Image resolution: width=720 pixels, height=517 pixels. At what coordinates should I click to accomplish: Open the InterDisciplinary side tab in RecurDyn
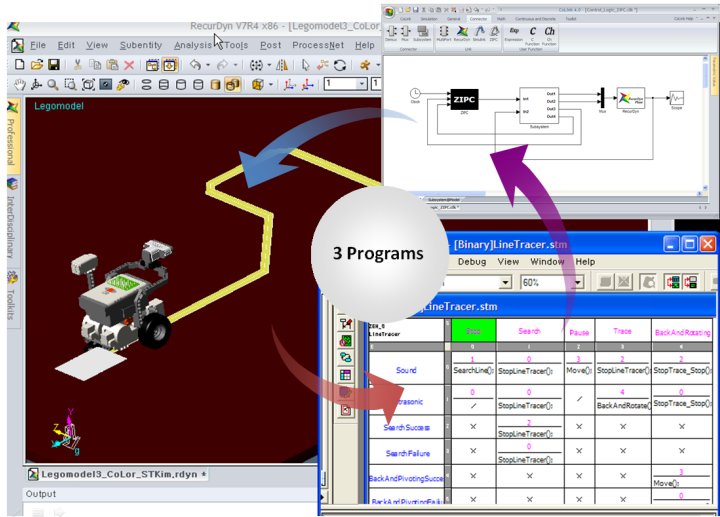coord(12,219)
